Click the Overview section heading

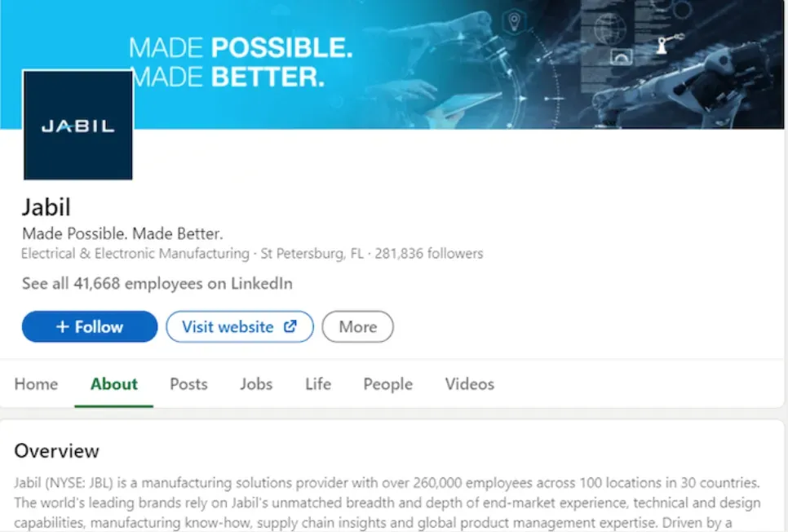[57, 451]
